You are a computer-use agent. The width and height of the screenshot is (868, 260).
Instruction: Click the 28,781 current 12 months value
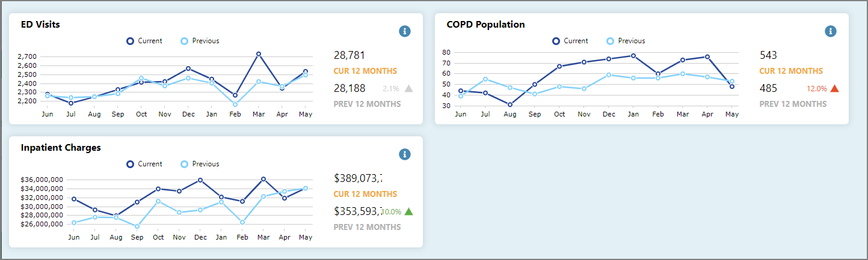pos(349,55)
